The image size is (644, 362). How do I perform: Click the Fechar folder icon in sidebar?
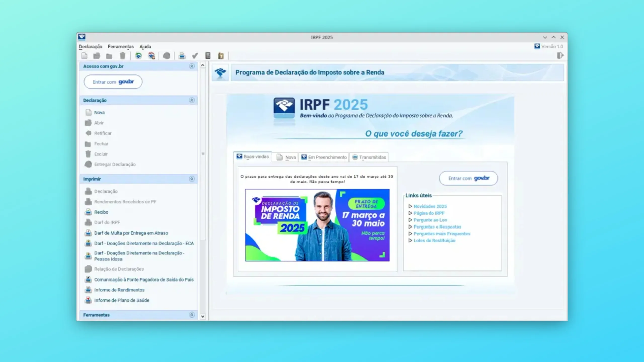pyautogui.click(x=88, y=144)
